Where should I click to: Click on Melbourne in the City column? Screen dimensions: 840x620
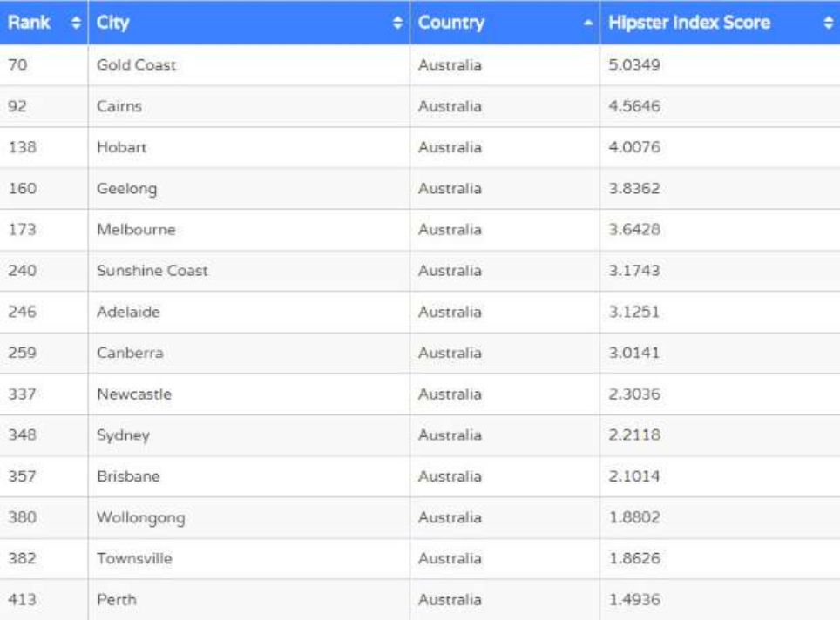136,230
